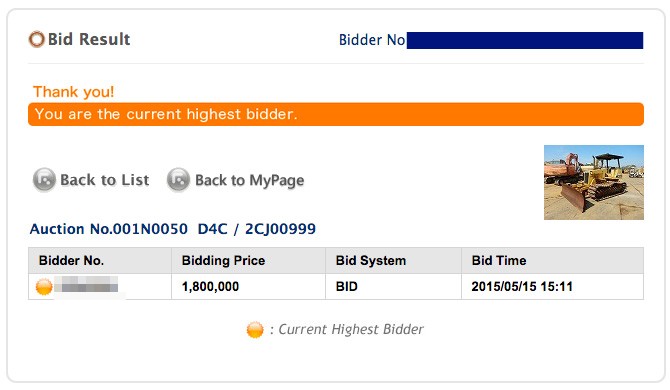The image size is (670, 390).
Task: Select the 1,800,000 bidding price cell
Action: pos(248,287)
